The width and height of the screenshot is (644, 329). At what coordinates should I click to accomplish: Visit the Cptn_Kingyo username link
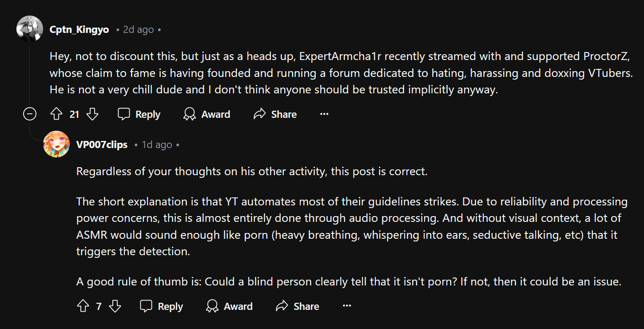coord(79,30)
